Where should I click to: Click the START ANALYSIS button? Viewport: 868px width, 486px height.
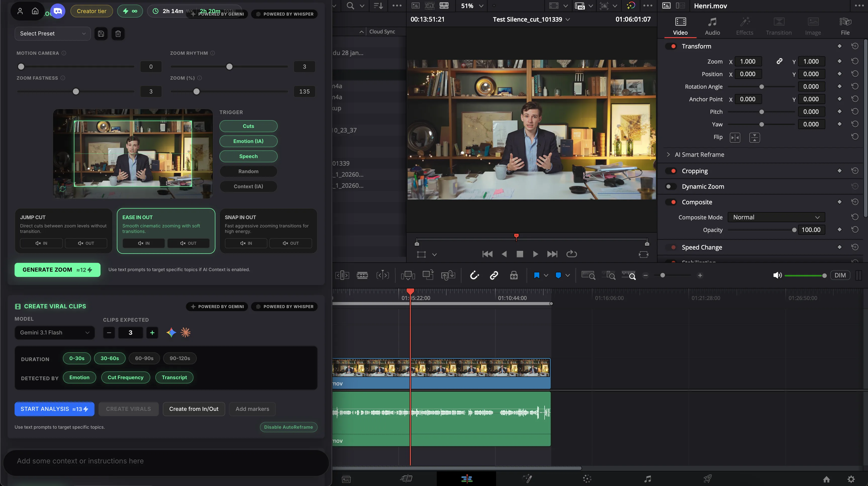pos(54,409)
